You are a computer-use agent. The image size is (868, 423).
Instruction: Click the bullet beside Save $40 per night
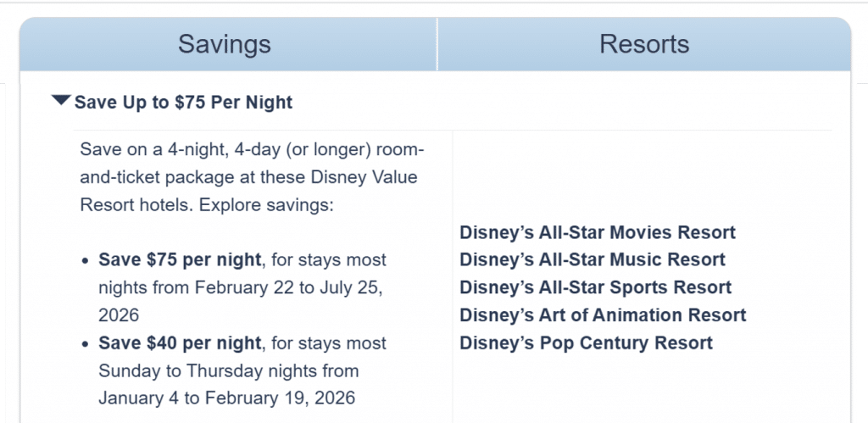[x=85, y=343]
